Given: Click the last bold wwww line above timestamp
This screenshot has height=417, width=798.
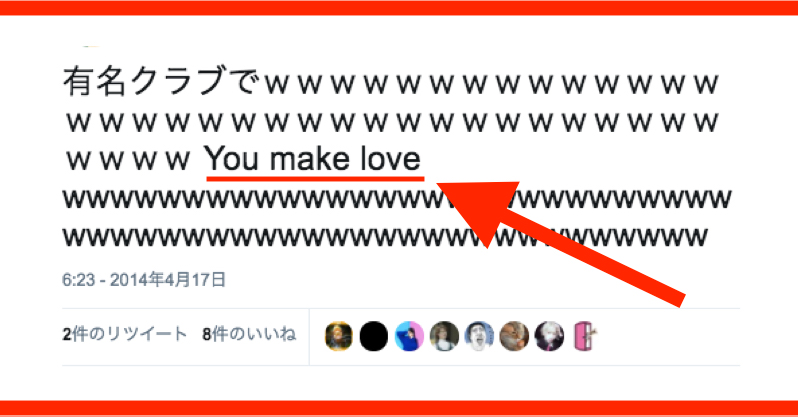Looking at the screenshot, I should click(x=385, y=237).
